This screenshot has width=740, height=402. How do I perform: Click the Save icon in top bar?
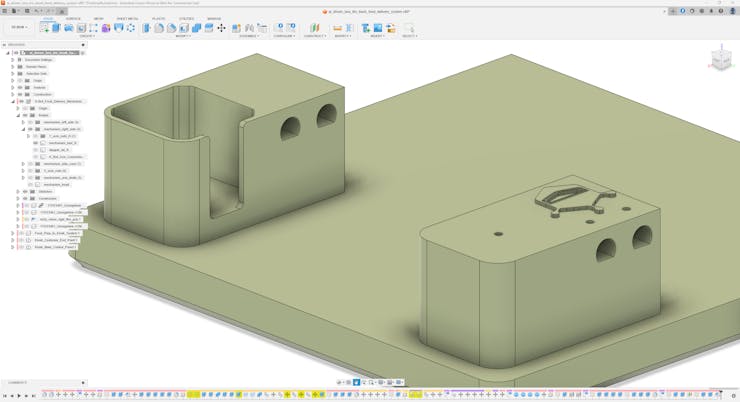[27, 11]
